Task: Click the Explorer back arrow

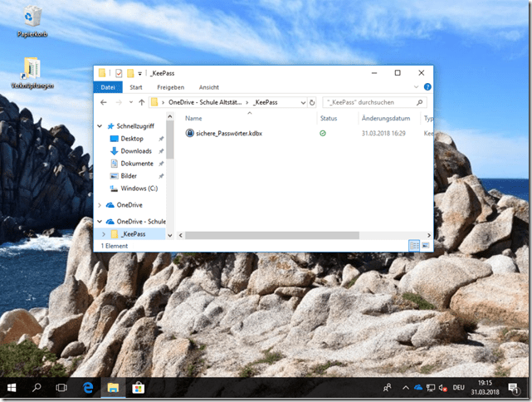Action: tap(103, 102)
